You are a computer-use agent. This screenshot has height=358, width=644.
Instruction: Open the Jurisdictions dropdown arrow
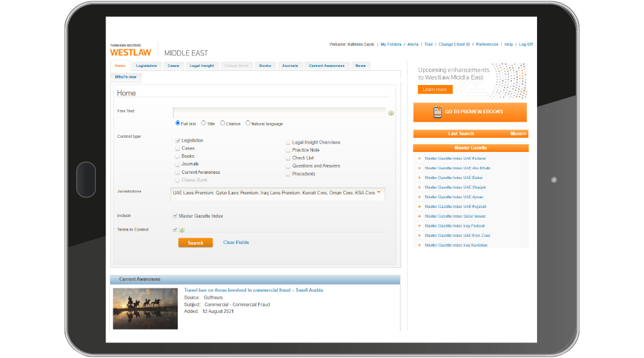[379, 192]
